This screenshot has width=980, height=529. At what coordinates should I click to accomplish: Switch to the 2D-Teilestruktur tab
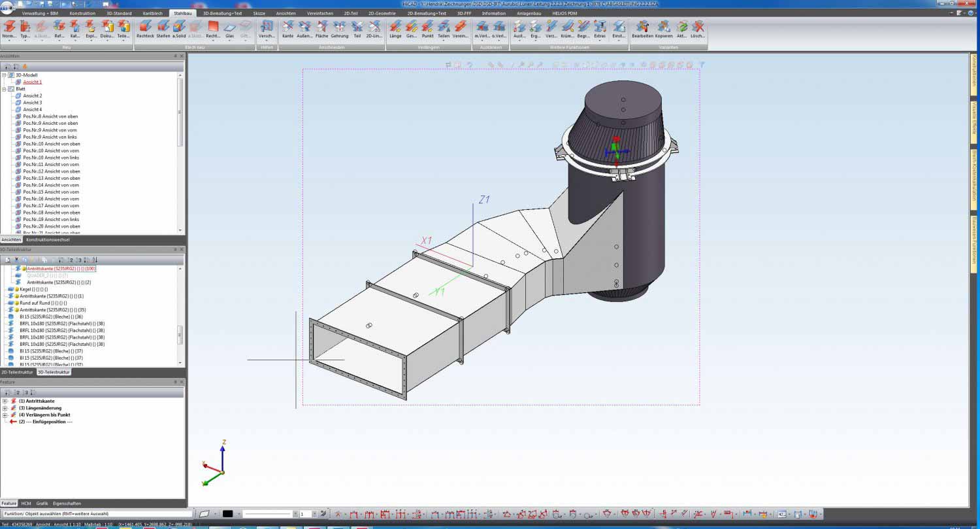point(18,372)
